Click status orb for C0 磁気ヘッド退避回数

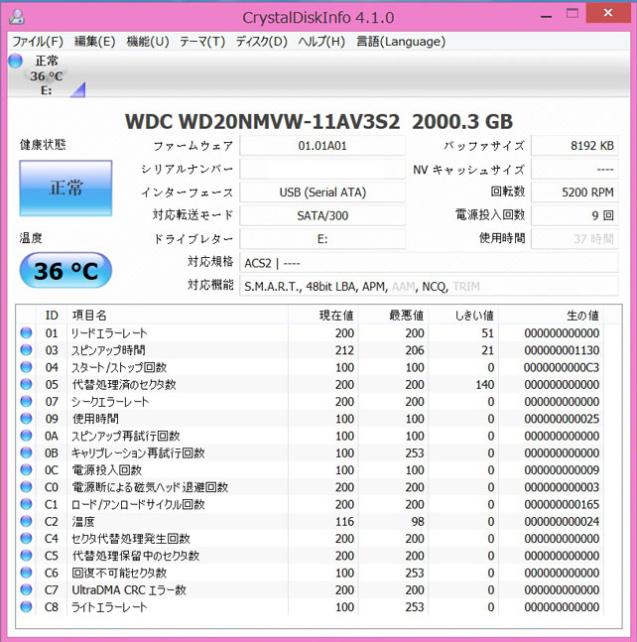26,487
